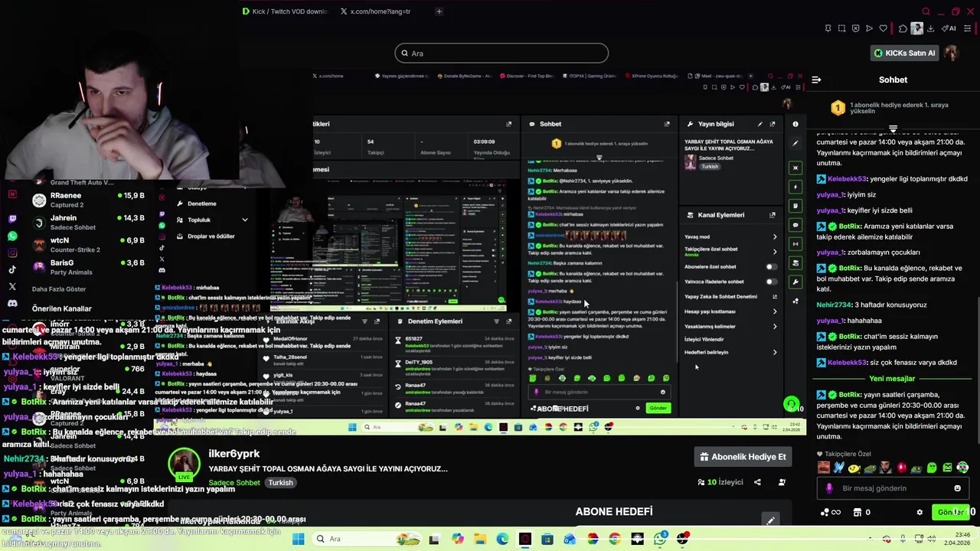The width and height of the screenshot is (980, 551).
Task: Click the share icon next to İzleyici count
Action: pyautogui.click(x=757, y=482)
